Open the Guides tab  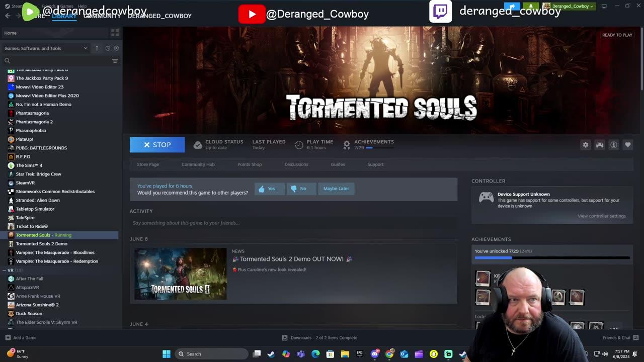tap(338, 164)
